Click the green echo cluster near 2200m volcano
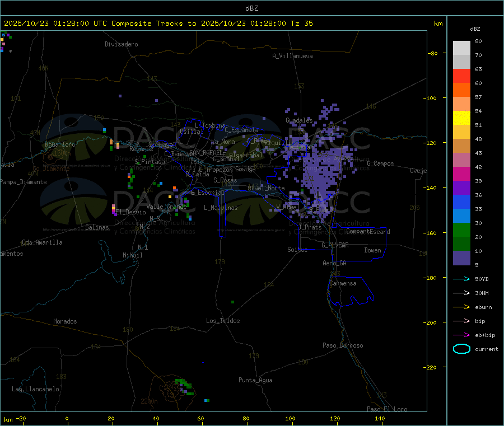504x426 pixels. click(184, 386)
